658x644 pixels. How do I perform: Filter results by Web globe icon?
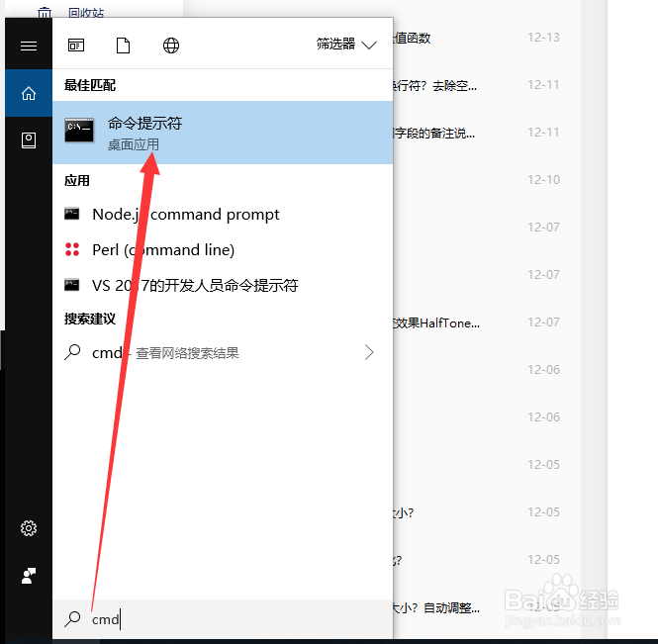(x=171, y=46)
